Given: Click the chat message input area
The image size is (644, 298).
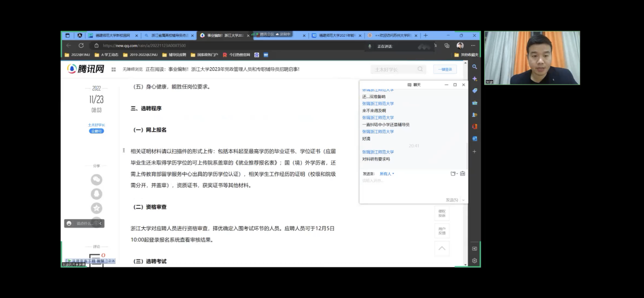Looking at the screenshot, I should (413, 186).
